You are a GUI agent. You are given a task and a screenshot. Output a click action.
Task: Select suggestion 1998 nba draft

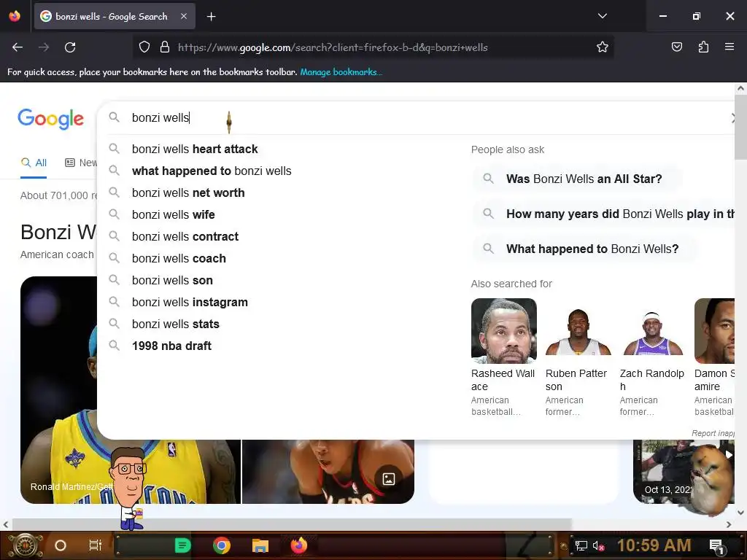[171, 346]
